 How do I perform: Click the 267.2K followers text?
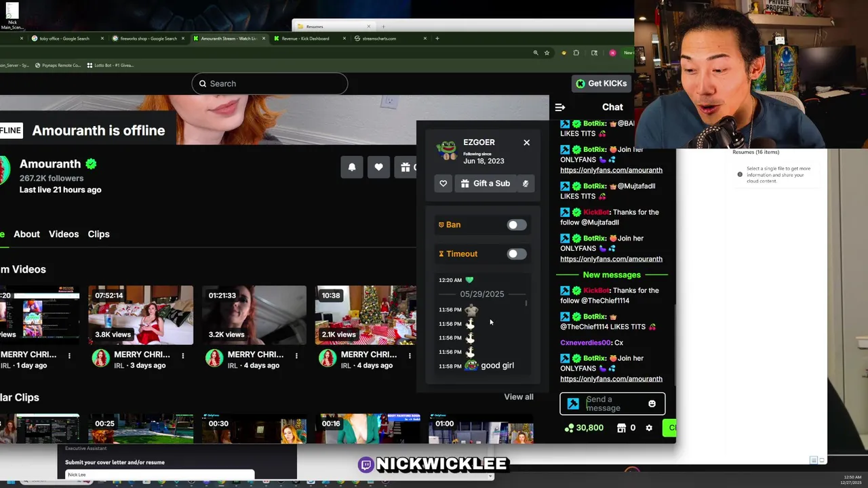[x=52, y=178]
